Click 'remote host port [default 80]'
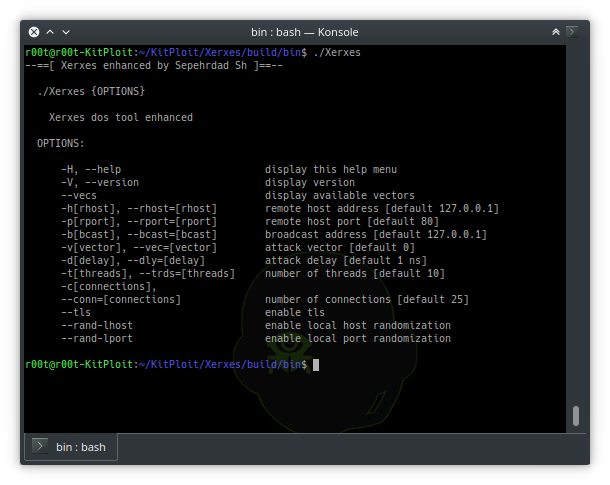The image size is (610, 485). coord(352,222)
